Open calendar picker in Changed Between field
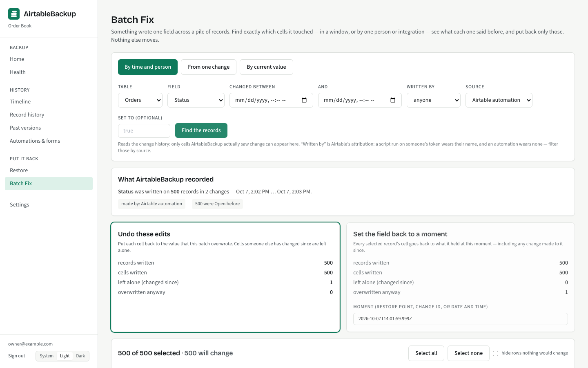The height and width of the screenshot is (368, 588). coord(304,100)
